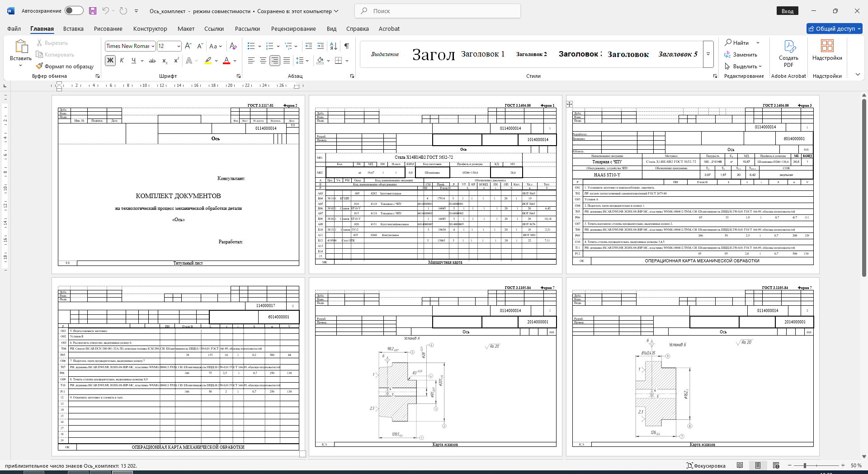
Task: Expand the styles gallery
Action: pyautogui.click(x=708, y=54)
